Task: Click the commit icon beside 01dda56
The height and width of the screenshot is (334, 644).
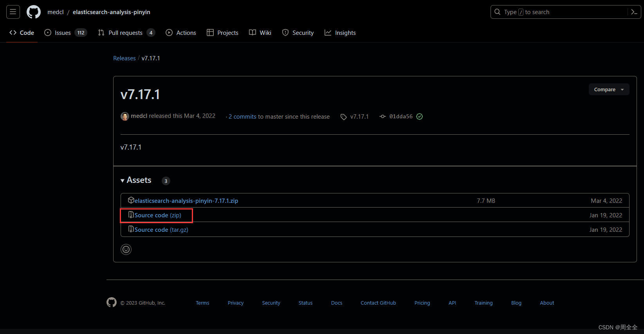Action: coord(383,117)
